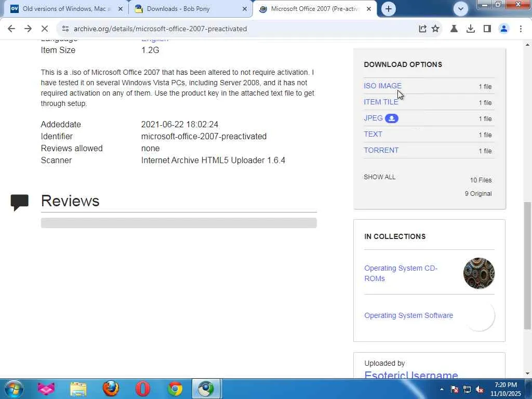Viewport: 532px width, 399px height.
Task: Open the Chrome profile avatar
Action: coord(504,29)
